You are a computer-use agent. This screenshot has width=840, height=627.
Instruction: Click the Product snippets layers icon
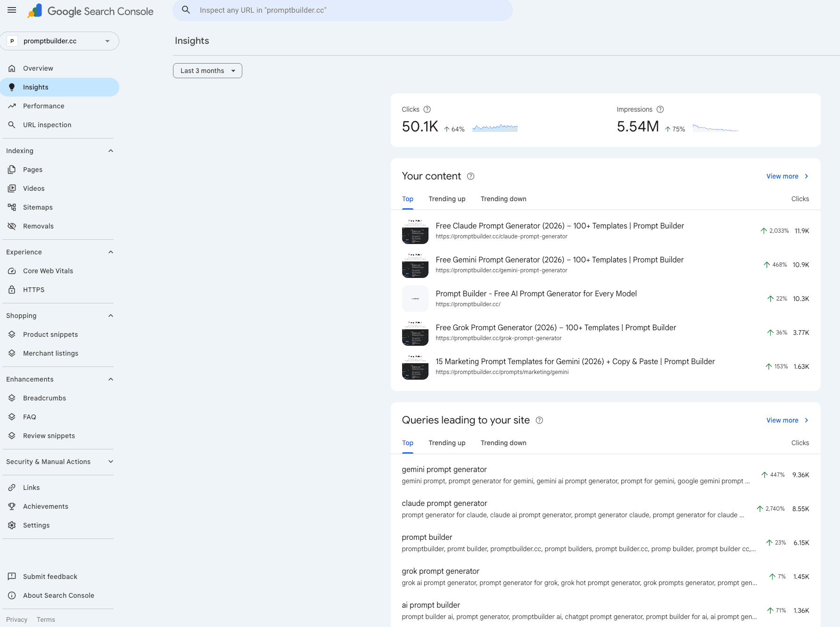[12, 334]
